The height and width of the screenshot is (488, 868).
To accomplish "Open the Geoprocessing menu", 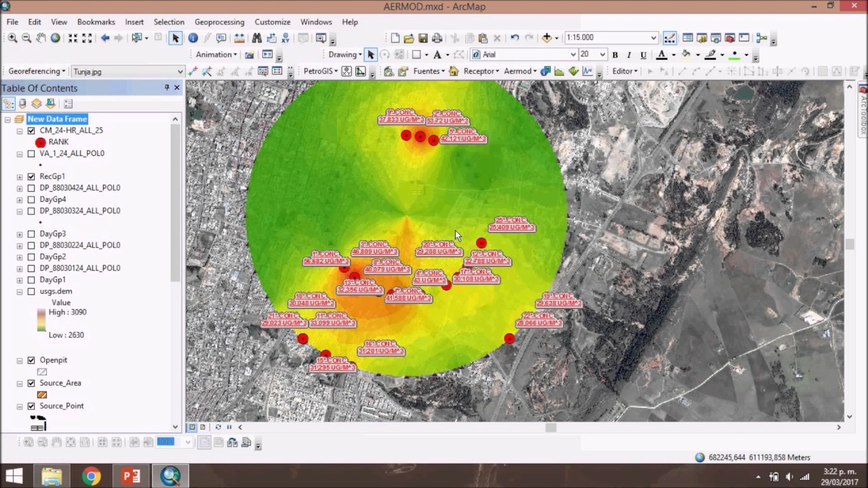I will pyautogui.click(x=219, y=22).
